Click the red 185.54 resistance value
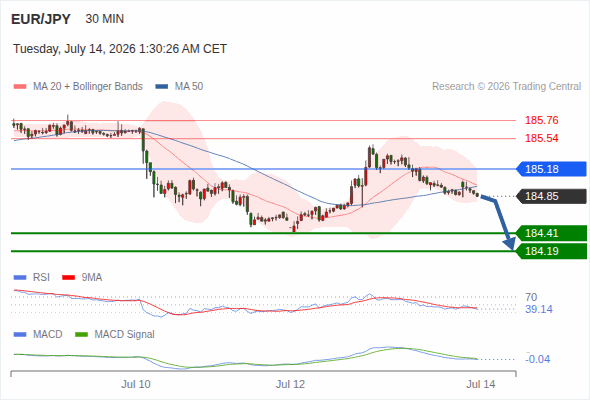The height and width of the screenshot is (400, 590). (541, 138)
